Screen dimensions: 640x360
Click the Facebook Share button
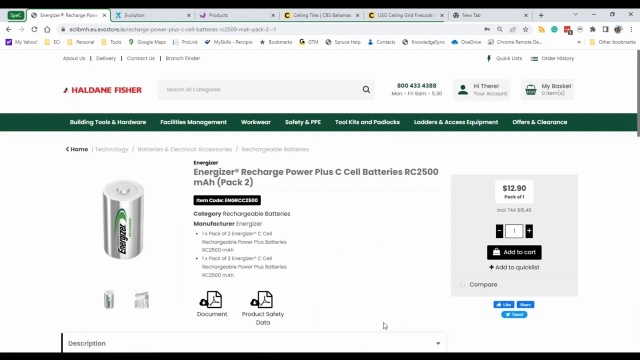[x=525, y=304]
